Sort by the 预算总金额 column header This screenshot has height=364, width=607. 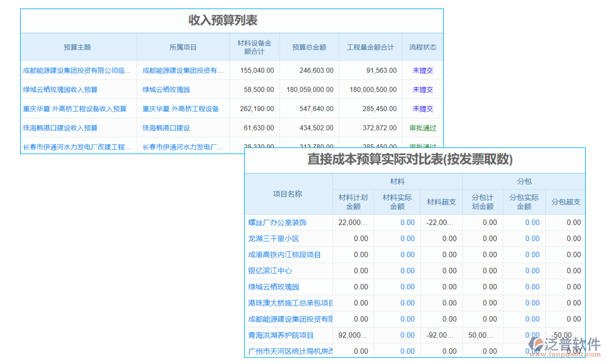(x=308, y=46)
